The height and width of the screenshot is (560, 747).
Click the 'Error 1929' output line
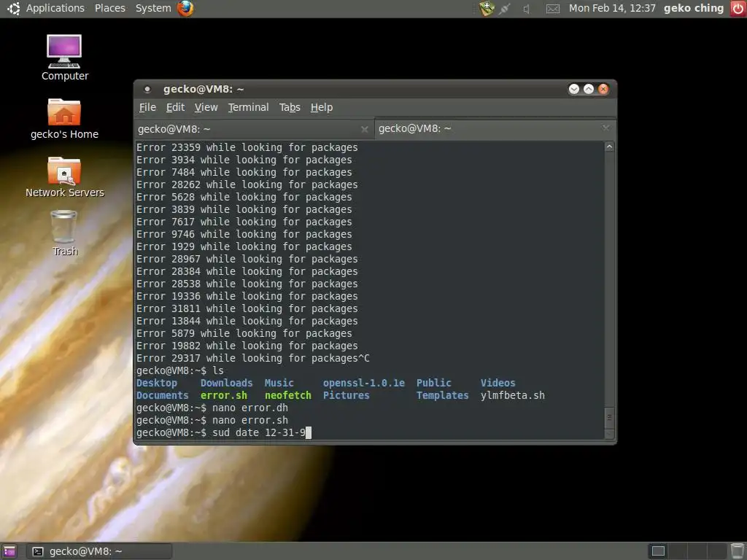coord(244,246)
